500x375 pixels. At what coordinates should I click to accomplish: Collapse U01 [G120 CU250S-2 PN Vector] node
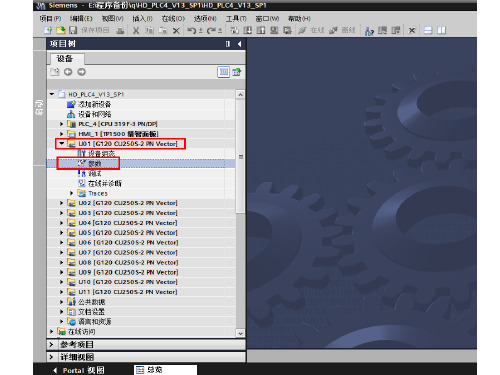point(62,144)
